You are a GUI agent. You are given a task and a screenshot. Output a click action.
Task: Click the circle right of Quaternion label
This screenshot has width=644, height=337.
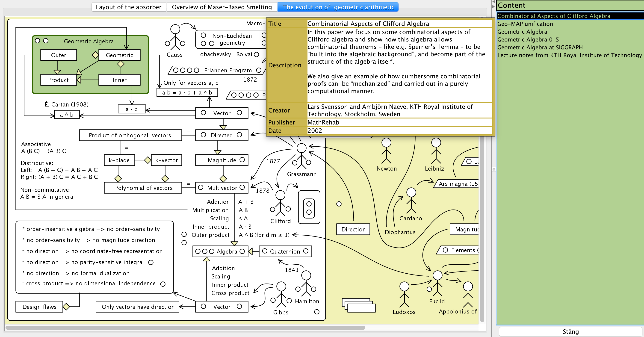click(306, 251)
